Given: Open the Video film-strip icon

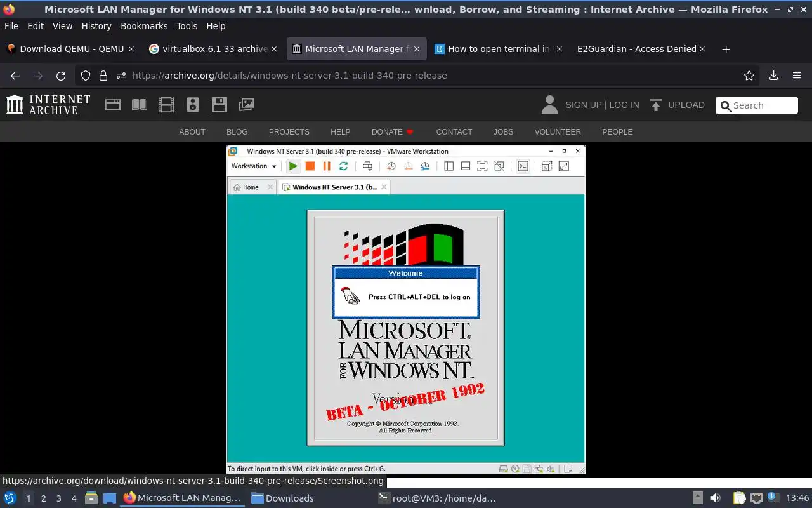Looking at the screenshot, I should tap(166, 105).
